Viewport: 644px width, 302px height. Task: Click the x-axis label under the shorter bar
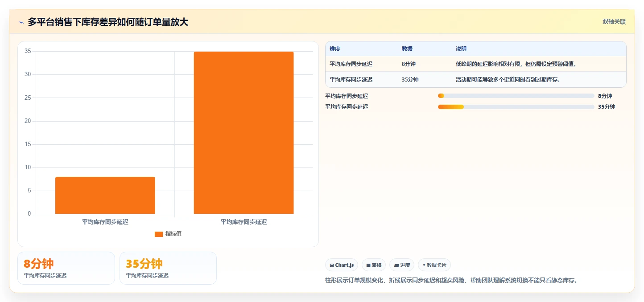[x=105, y=222]
